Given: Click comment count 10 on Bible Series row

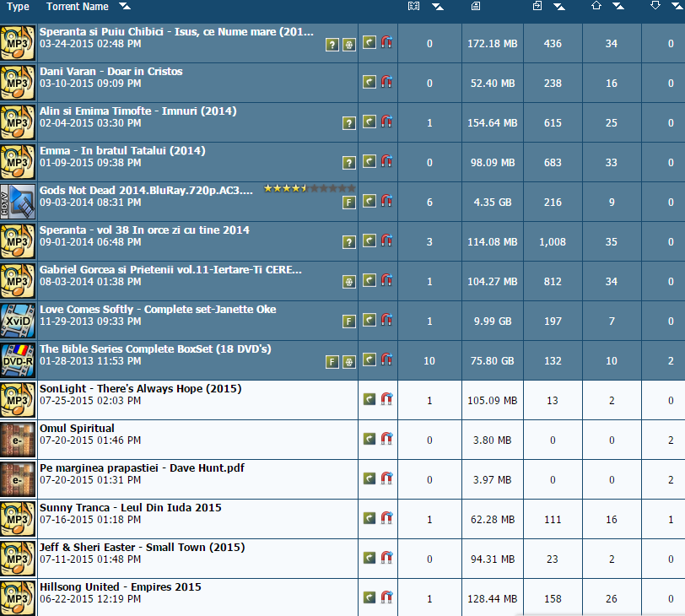Looking at the screenshot, I should [x=429, y=361].
